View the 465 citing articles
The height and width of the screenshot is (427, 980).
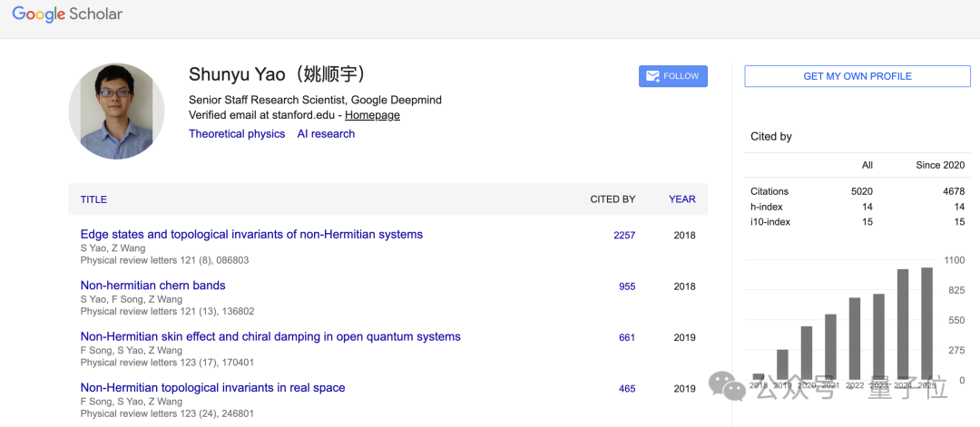click(627, 389)
